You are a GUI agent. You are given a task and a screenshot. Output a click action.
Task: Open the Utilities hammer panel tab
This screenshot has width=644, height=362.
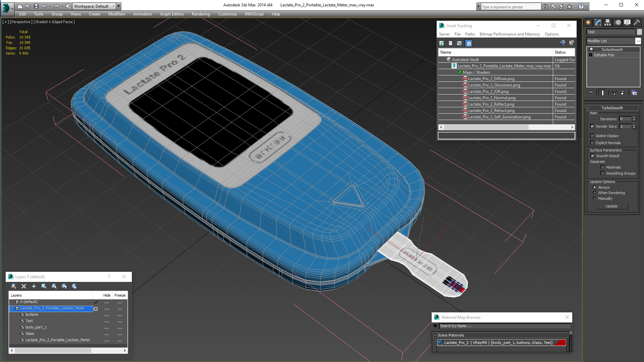click(x=637, y=22)
